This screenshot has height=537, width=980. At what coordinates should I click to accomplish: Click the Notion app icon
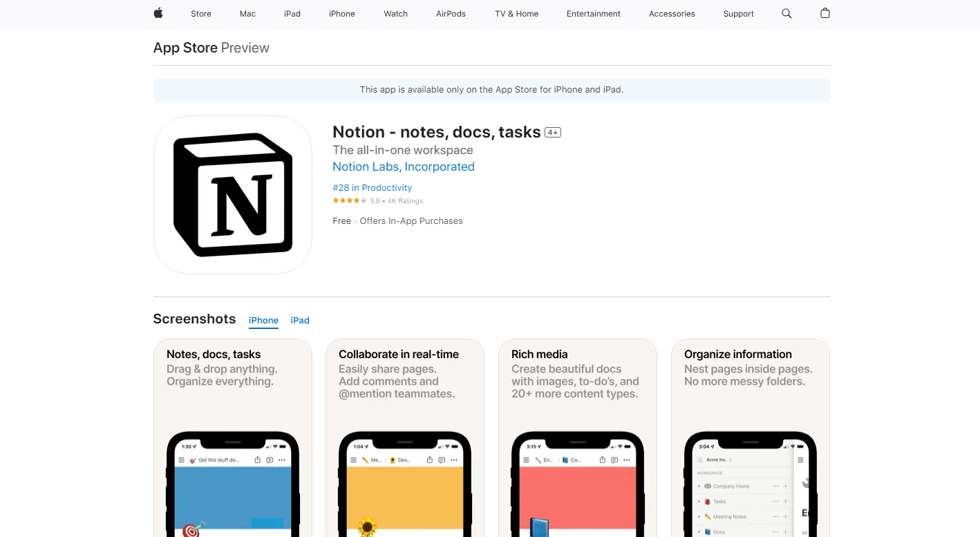point(233,195)
